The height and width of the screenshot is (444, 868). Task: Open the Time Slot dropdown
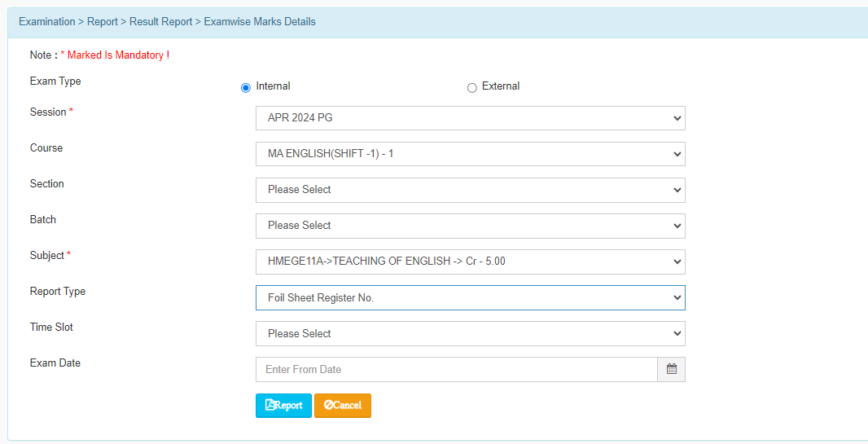click(x=470, y=333)
